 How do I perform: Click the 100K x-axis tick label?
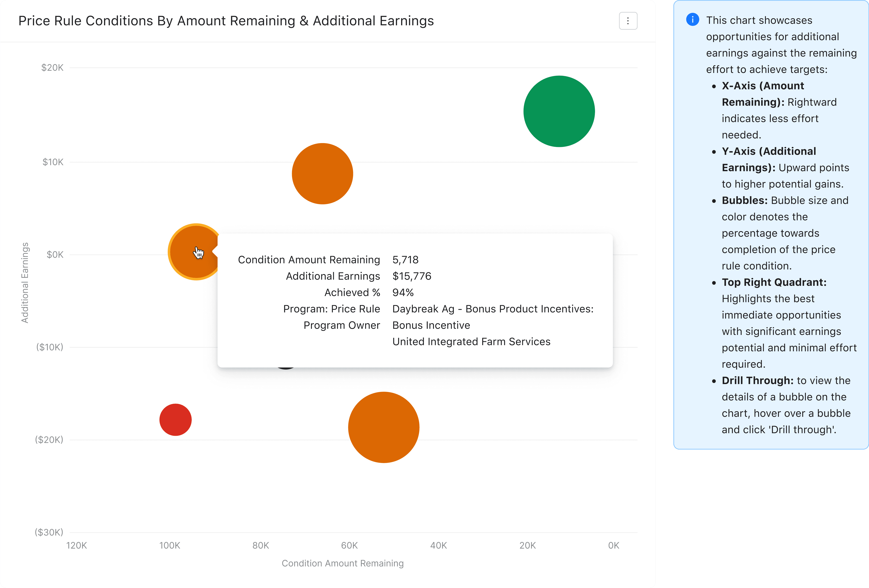[169, 545]
